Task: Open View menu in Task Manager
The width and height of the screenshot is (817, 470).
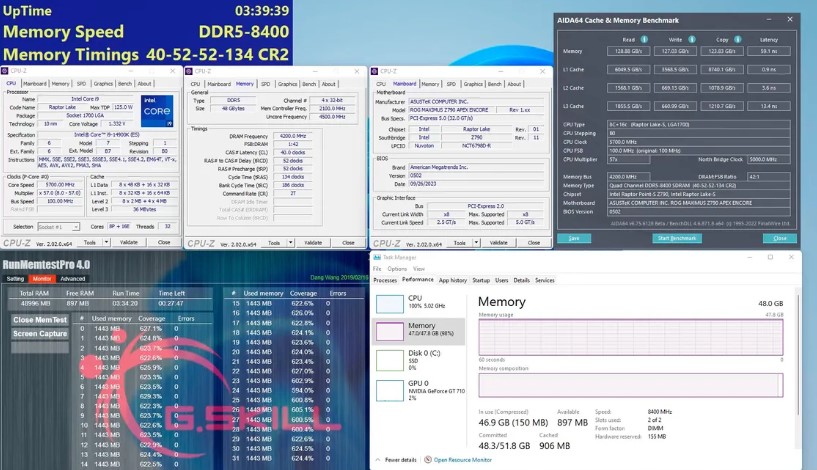Action: (419, 269)
